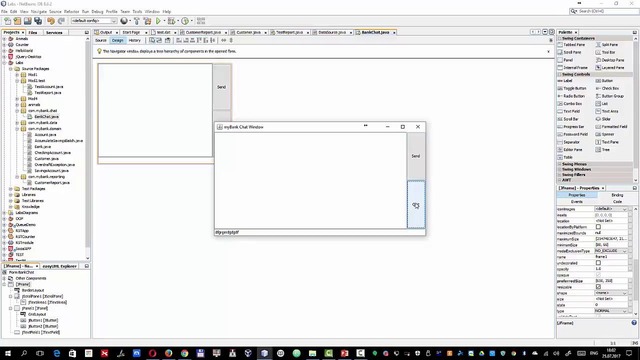This screenshot has height=360, width=640.
Task: Run the project with green arrow
Action: [158, 21]
